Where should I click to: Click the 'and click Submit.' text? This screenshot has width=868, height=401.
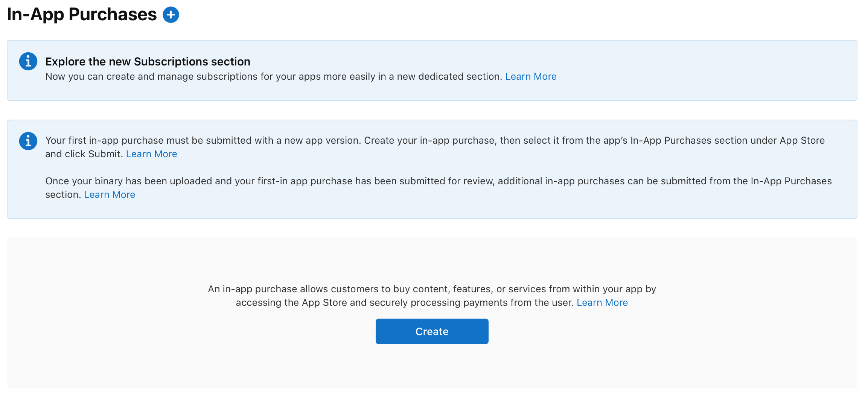[x=84, y=154]
